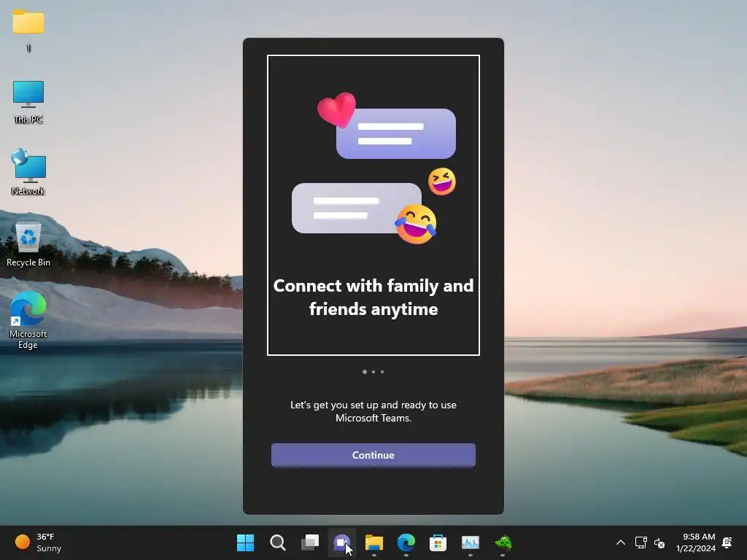Select the third carousel page dot
The height and width of the screenshot is (560, 747).
(382, 372)
